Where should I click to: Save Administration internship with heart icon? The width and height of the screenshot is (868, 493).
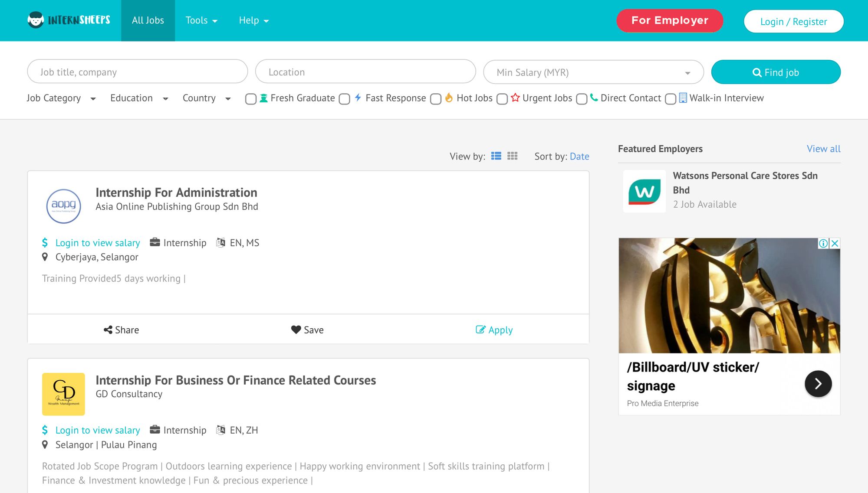click(x=296, y=330)
